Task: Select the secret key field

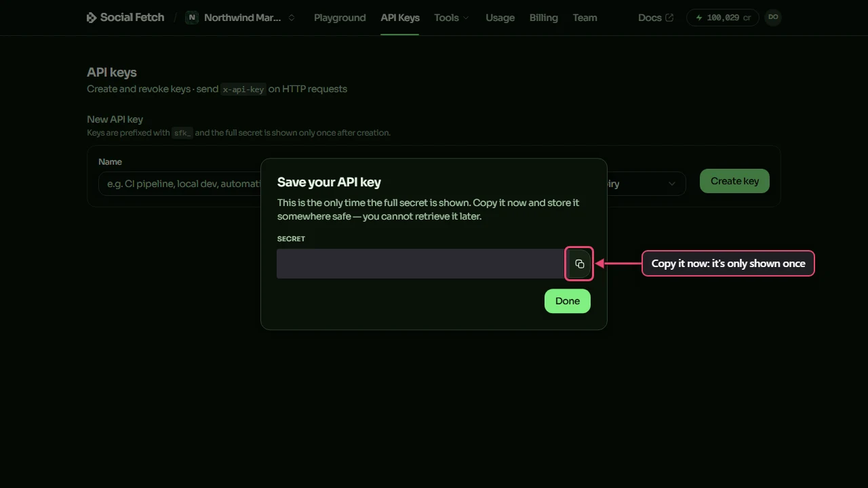Action: tap(420, 264)
